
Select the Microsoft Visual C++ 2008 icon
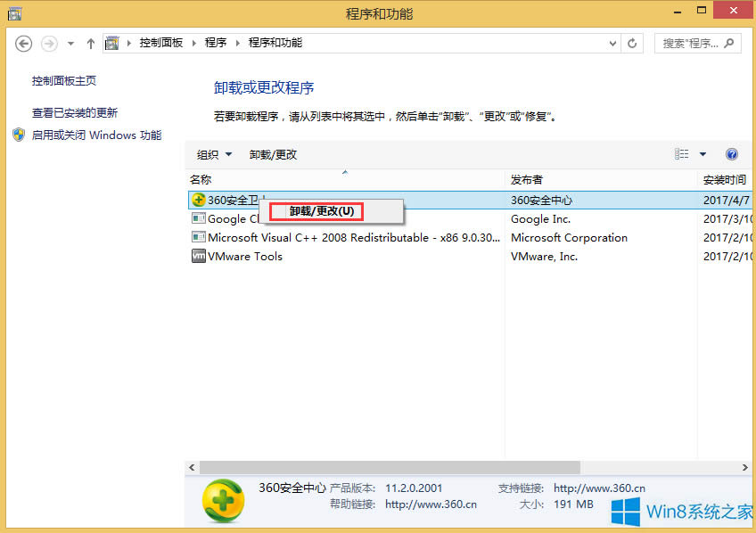pos(198,237)
